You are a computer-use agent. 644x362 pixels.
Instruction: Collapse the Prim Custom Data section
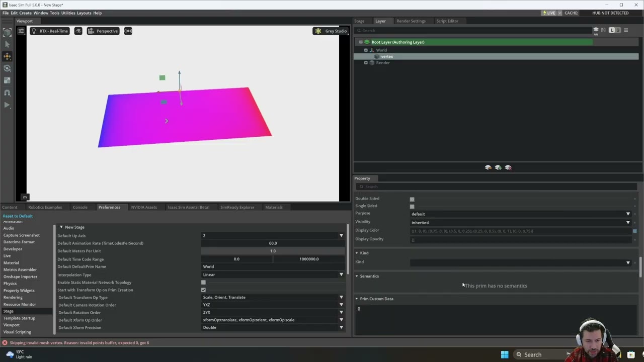pos(357,299)
